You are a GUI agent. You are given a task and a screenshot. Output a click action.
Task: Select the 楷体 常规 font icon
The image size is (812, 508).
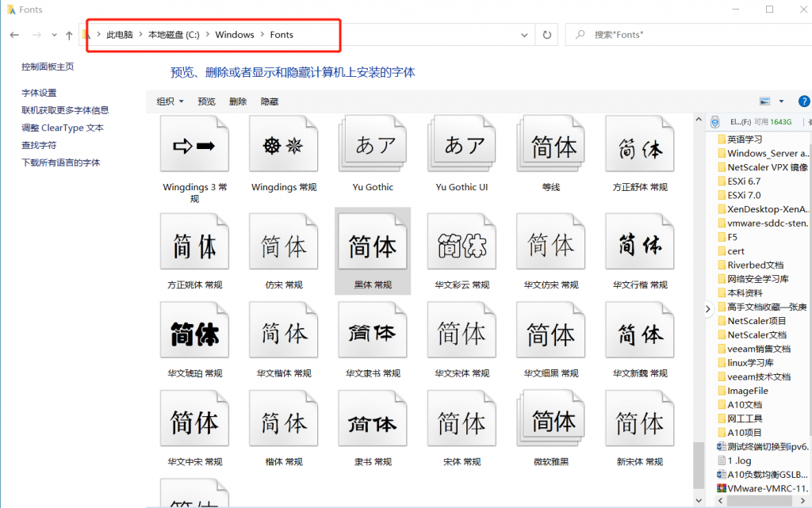pos(283,418)
